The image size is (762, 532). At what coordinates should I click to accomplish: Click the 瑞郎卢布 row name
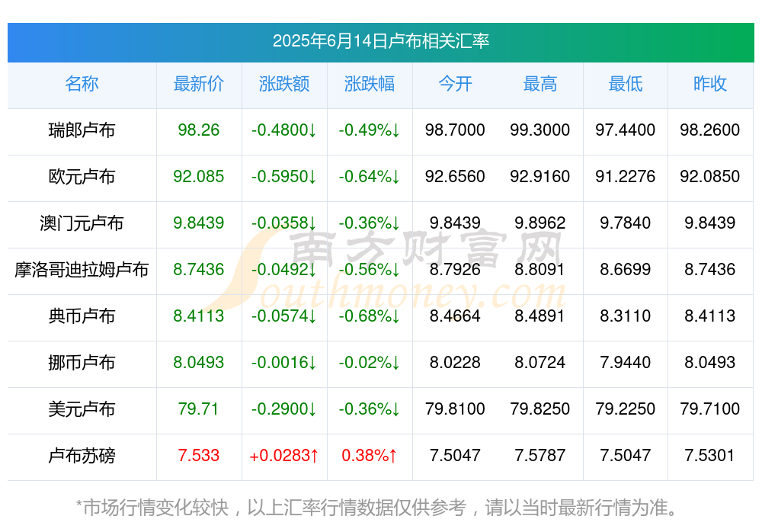click(82, 130)
